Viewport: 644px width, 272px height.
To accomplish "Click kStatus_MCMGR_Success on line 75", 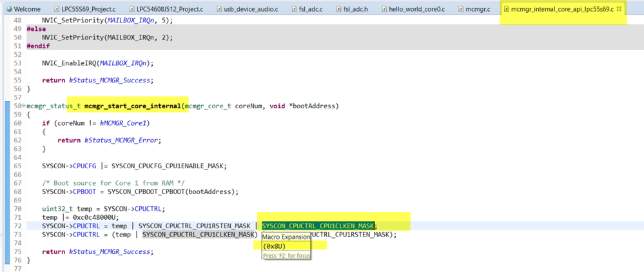I will coord(109,251).
